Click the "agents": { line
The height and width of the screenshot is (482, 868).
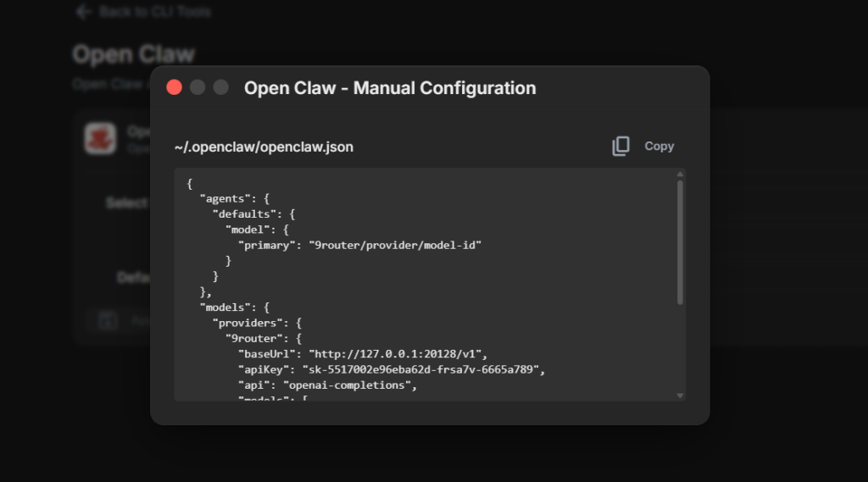234,199
